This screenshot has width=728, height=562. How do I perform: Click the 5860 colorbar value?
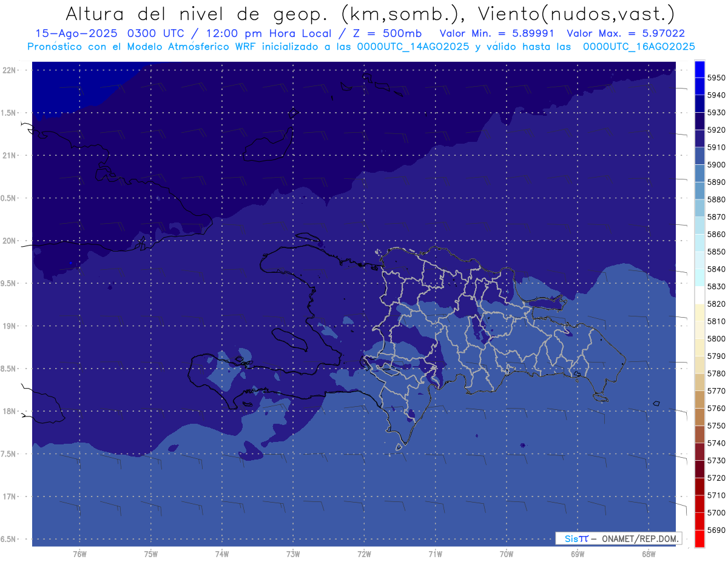pos(716,234)
